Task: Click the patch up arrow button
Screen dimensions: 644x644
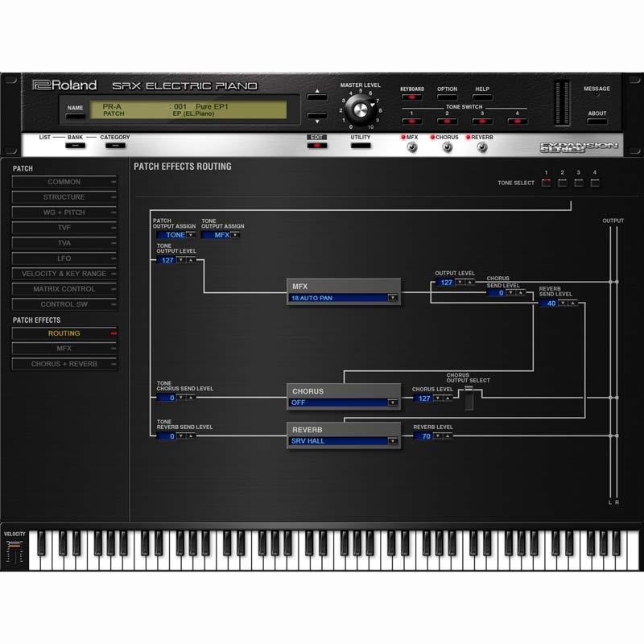Action: pyautogui.click(x=317, y=97)
